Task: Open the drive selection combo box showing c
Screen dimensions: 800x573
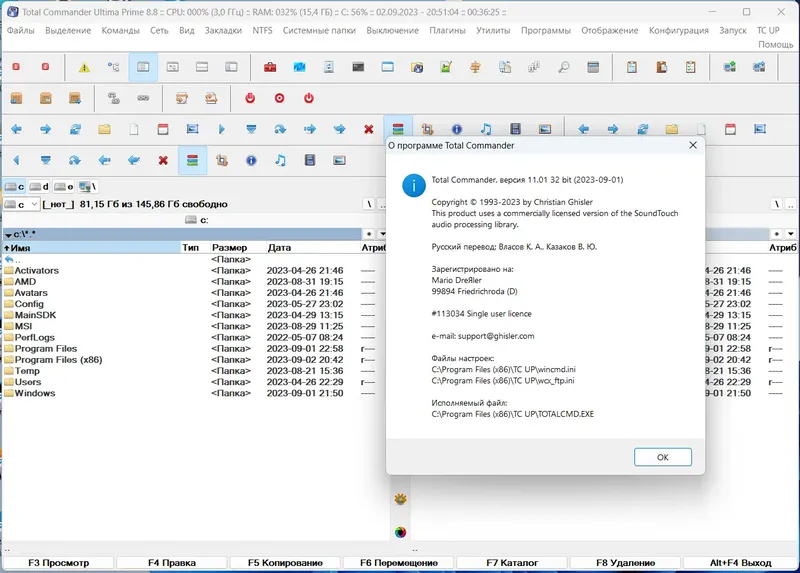Action: 21,205
